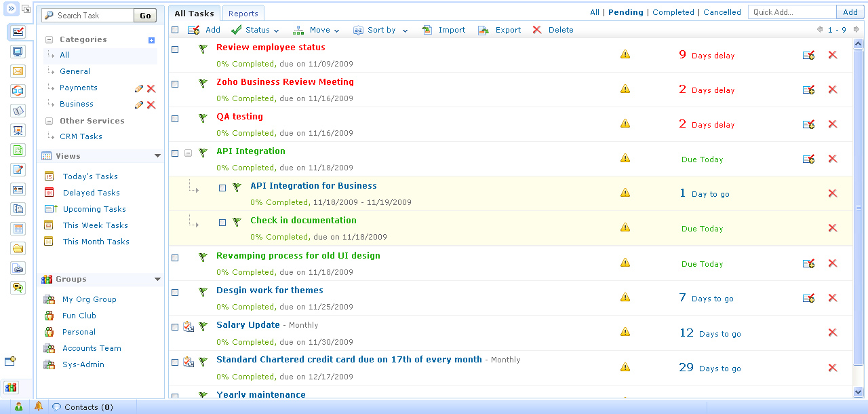Collapse the API Integration subtasks
The width and height of the screenshot is (868, 414).
click(x=188, y=153)
